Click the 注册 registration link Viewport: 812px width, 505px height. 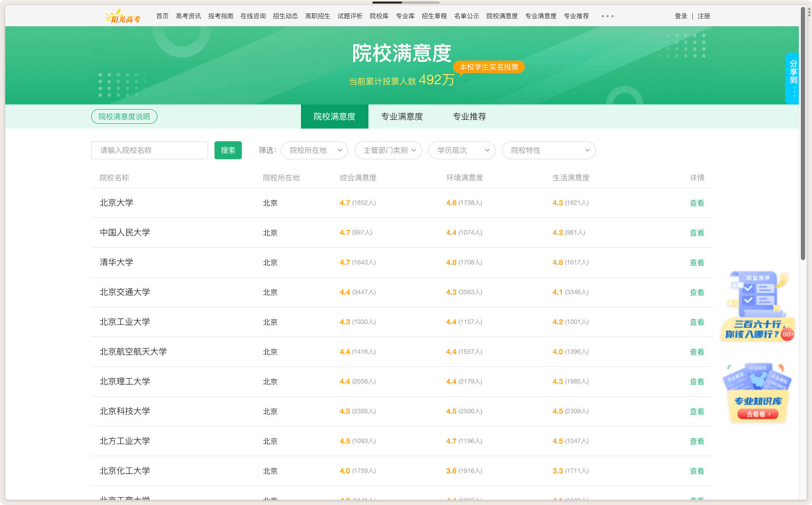pos(704,16)
